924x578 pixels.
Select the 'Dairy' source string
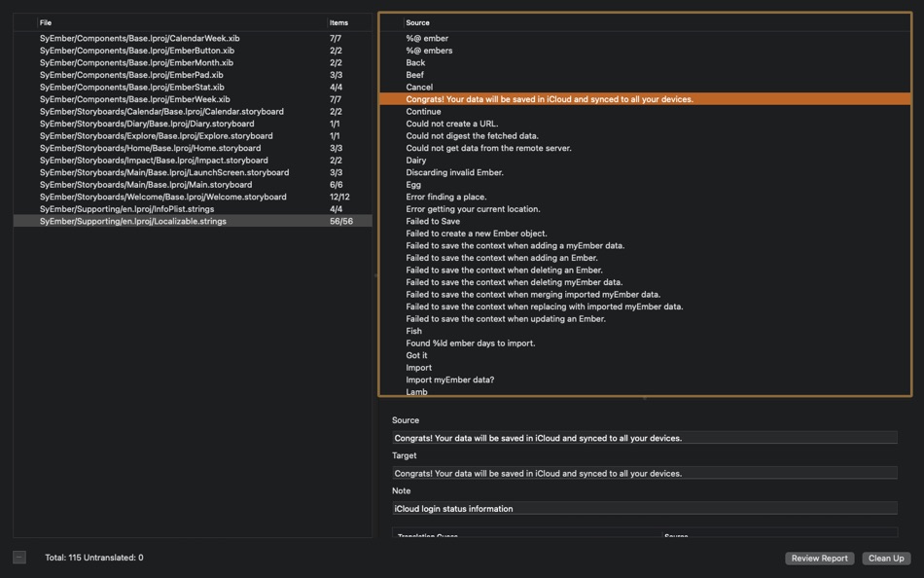(x=645, y=161)
